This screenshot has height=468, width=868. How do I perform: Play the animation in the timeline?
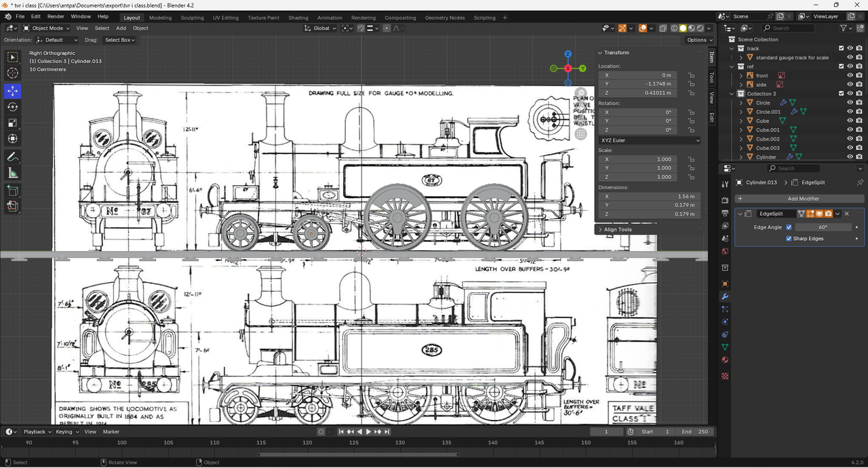point(368,431)
